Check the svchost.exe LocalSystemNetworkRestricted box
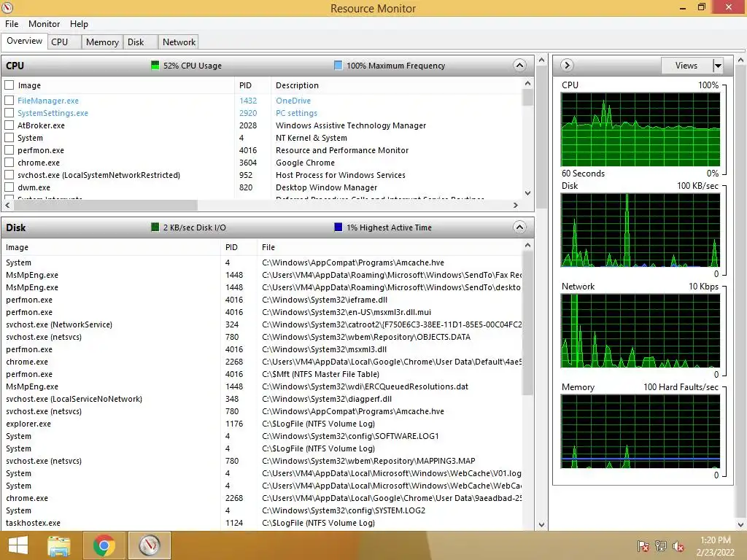The height and width of the screenshot is (560, 747). coord(9,175)
